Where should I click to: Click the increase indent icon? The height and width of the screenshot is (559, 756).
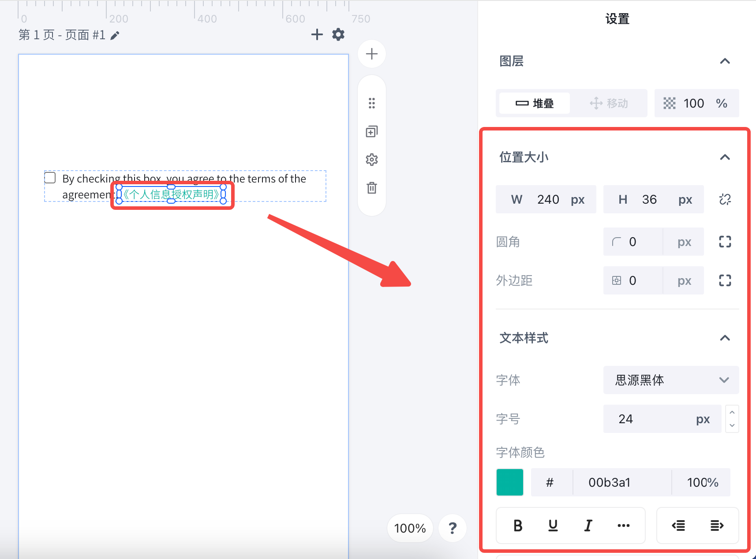pyautogui.click(x=717, y=525)
